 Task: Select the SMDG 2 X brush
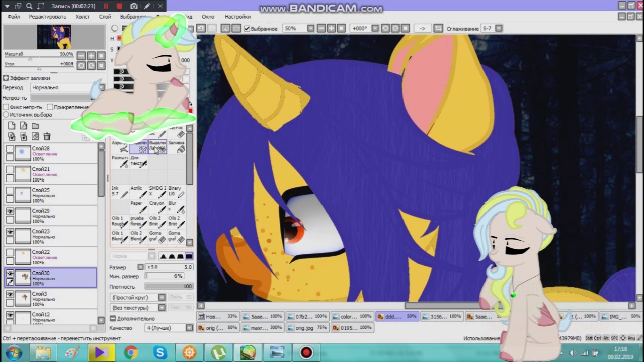(157, 192)
